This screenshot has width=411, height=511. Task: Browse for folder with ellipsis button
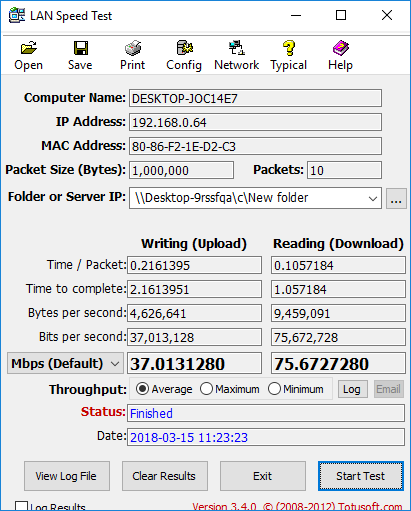[396, 199]
